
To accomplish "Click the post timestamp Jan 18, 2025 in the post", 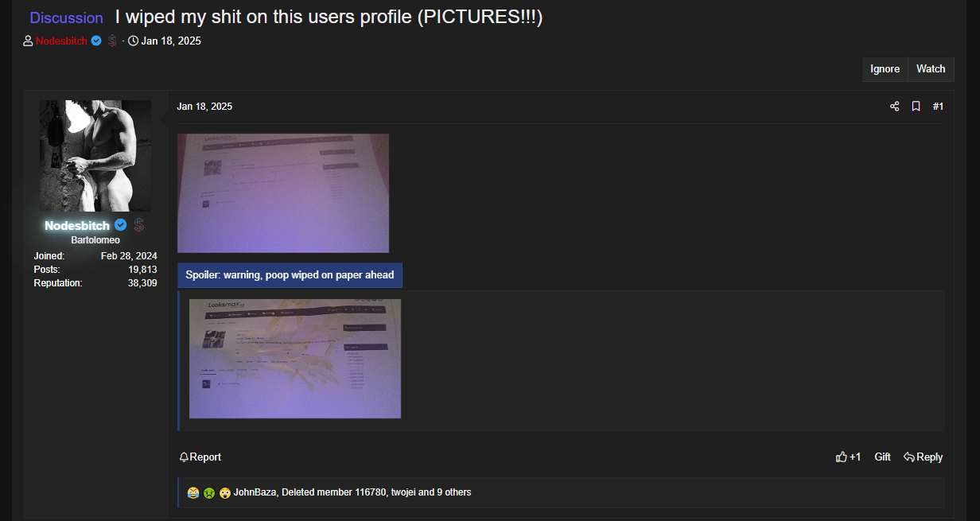I will pos(204,107).
